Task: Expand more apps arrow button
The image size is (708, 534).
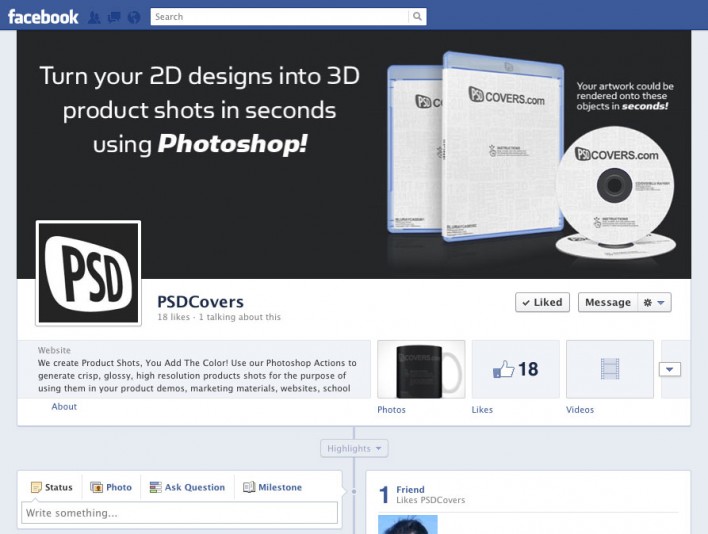Action: [670, 369]
